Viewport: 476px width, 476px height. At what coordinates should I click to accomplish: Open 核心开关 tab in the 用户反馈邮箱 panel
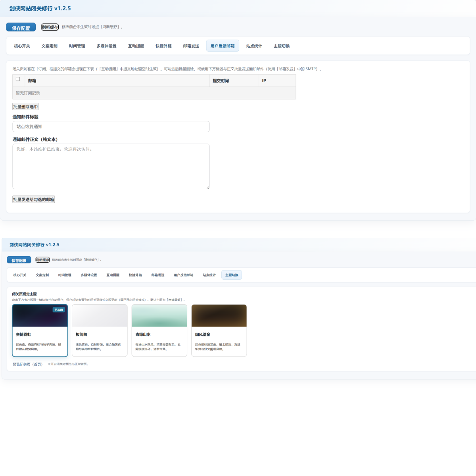click(22, 46)
